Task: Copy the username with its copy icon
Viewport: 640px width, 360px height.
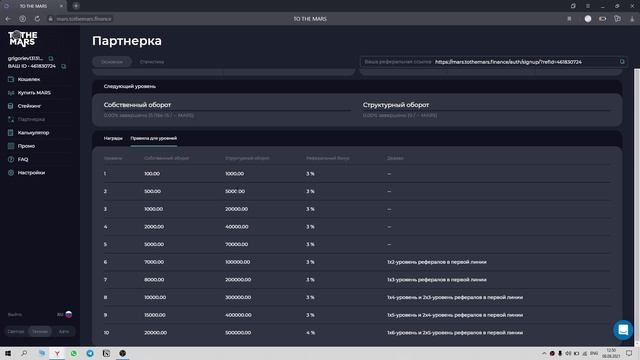Action: [51, 58]
